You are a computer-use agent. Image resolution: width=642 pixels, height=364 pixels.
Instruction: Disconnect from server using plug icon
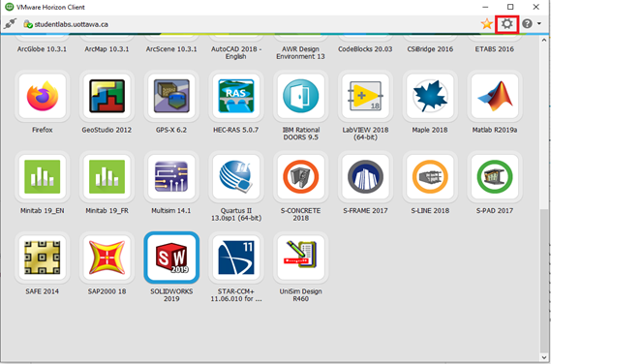pyautogui.click(x=11, y=24)
